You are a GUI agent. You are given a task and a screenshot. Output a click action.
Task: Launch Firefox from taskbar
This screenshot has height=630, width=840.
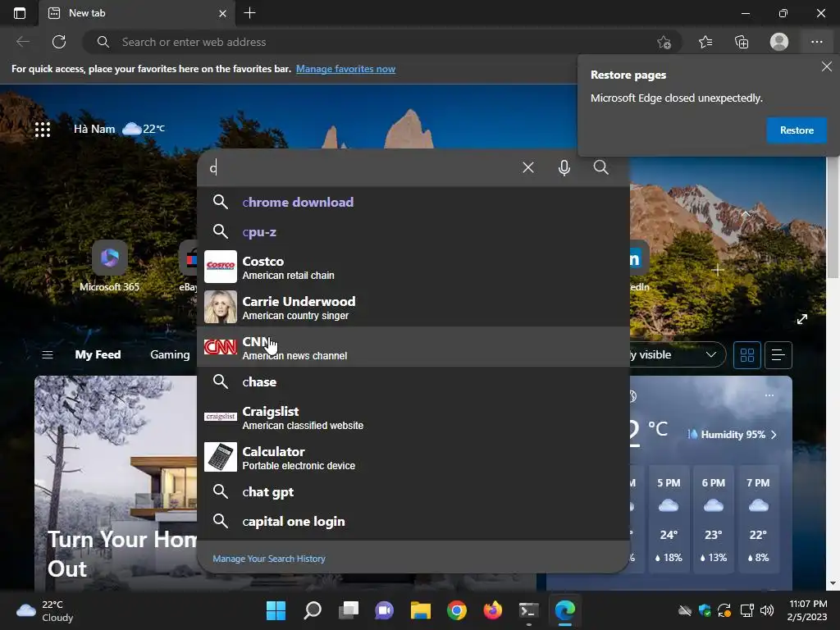tap(492, 610)
